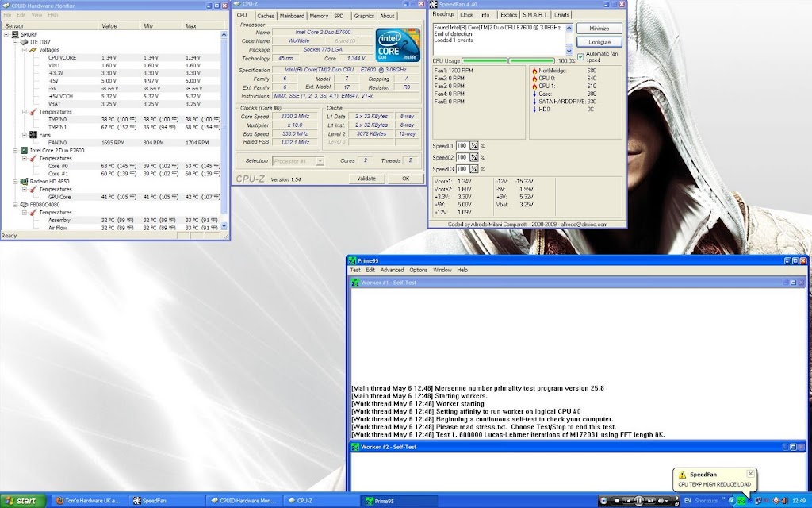This screenshot has width=812, height=508.
Task: Click the Voltages lightning icon
Action: click(x=33, y=50)
